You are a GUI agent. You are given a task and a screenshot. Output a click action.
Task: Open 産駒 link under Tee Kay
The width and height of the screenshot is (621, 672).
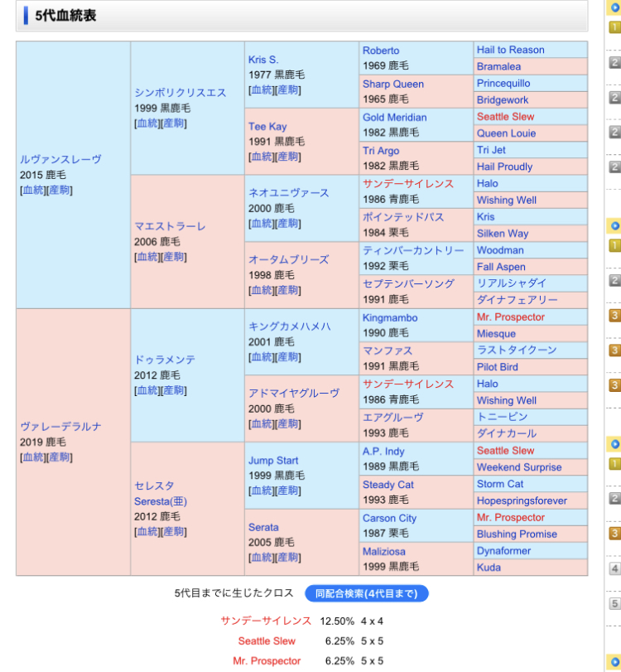point(288,157)
